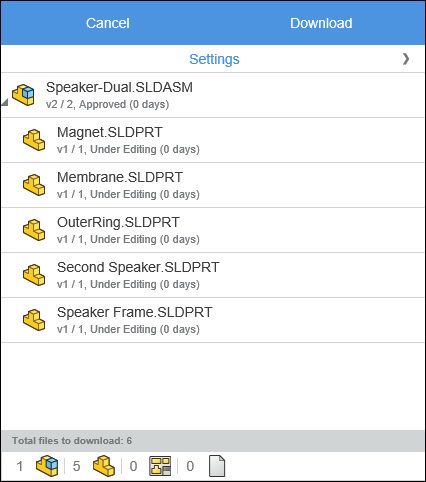Screen dimensions: 426x482
Task: Click the Total files to download status bar
Action: 213,441
